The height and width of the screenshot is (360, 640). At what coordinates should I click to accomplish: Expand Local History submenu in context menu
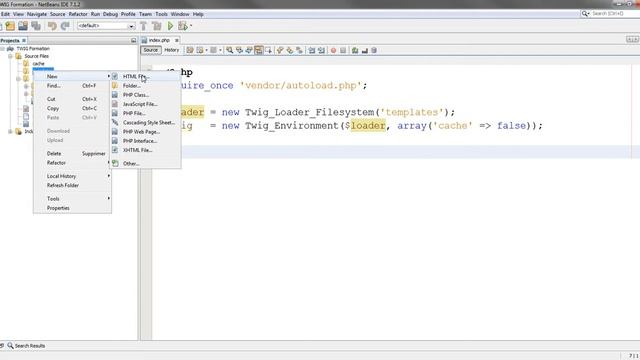click(72, 176)
